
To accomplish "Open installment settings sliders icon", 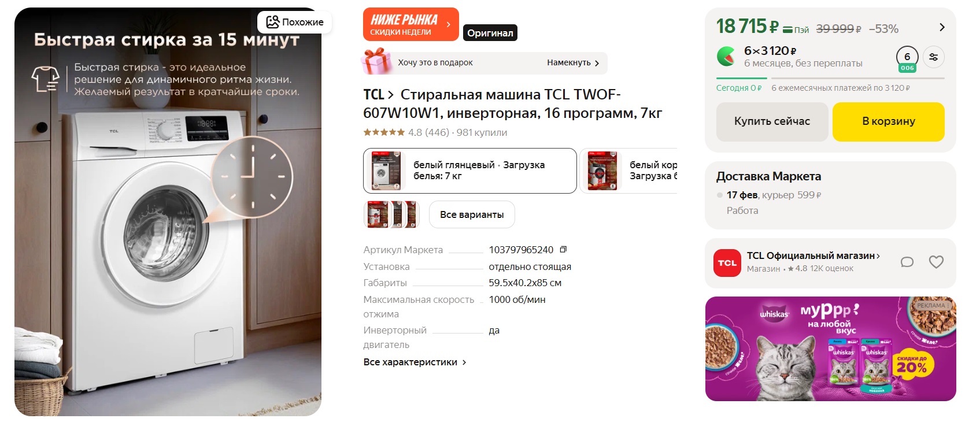I will click(934, 57).
